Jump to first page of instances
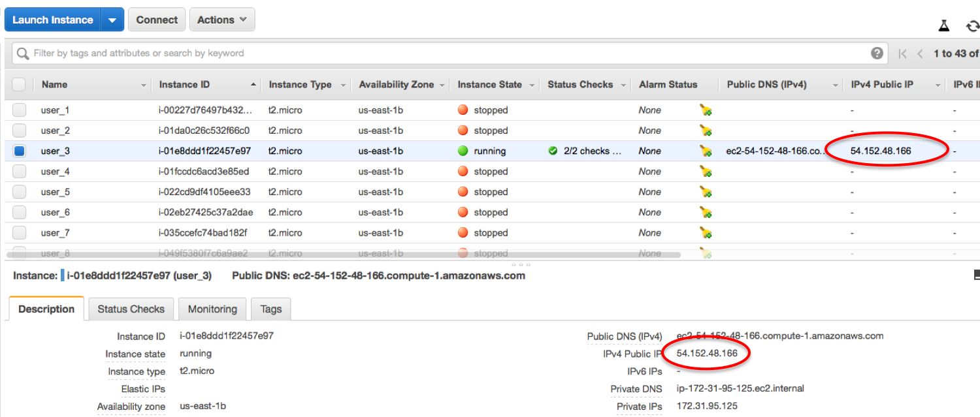The image size is (980, 417). (x=903, y=54)
